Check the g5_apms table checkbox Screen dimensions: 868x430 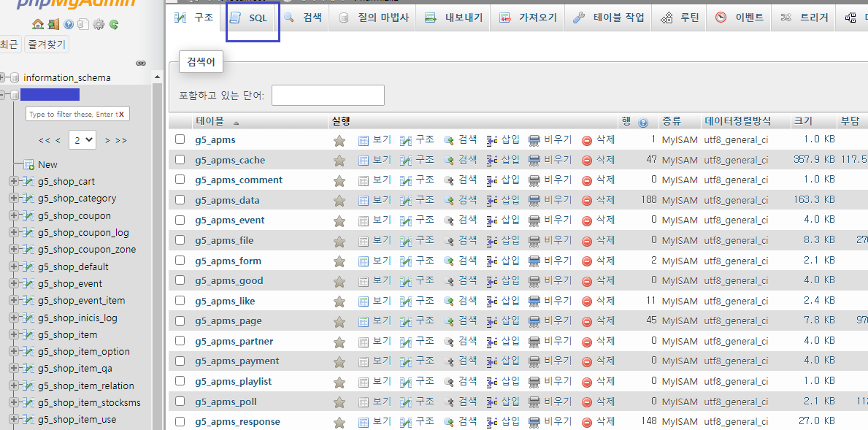(180, 139)
